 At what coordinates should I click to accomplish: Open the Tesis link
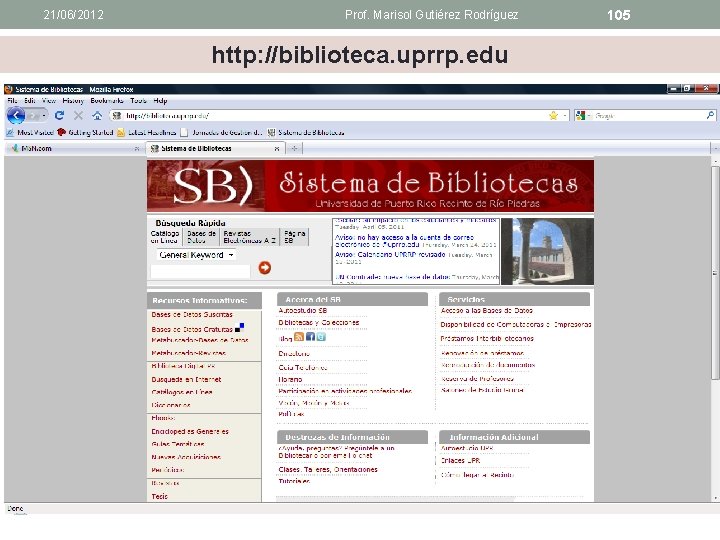click(x=159, y=496)
